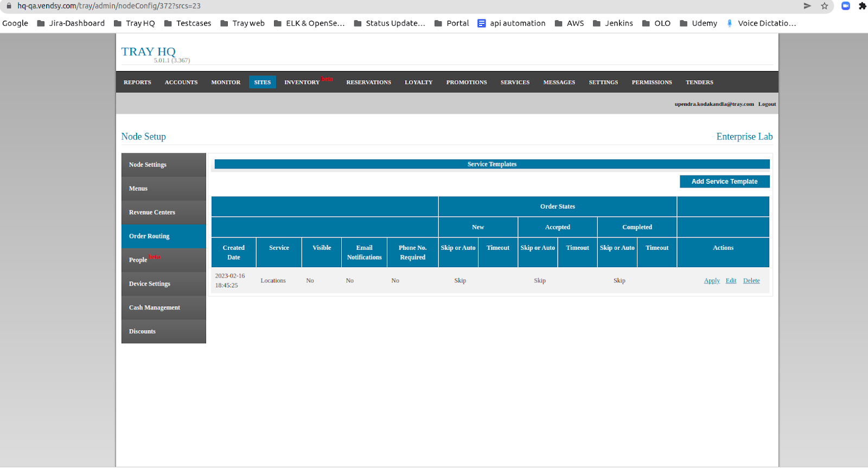Open the Voice Dictation bookmark
This screenshot has width=868, height=470.
coord(761,23)
